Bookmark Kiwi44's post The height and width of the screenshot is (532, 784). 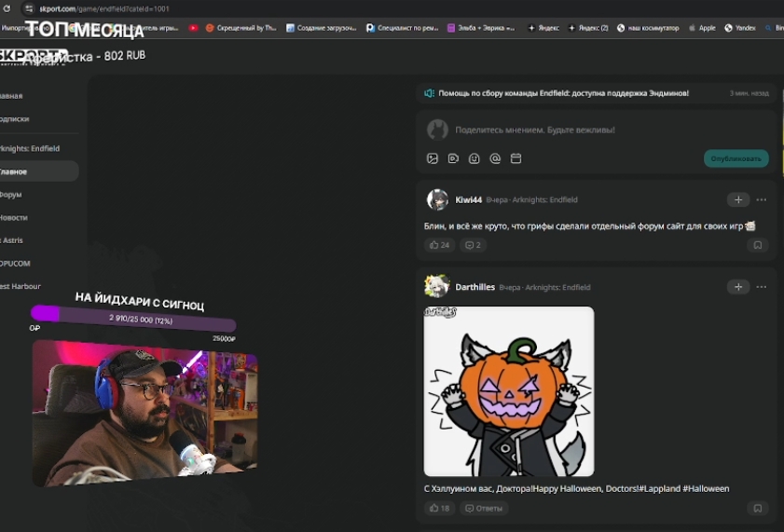[758, 245]
